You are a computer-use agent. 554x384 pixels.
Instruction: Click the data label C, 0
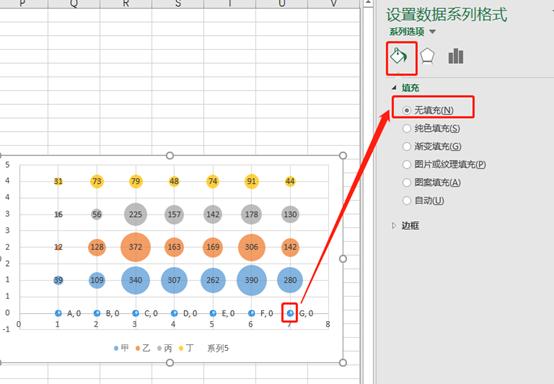pyautogui.click(x=151, y=313)
